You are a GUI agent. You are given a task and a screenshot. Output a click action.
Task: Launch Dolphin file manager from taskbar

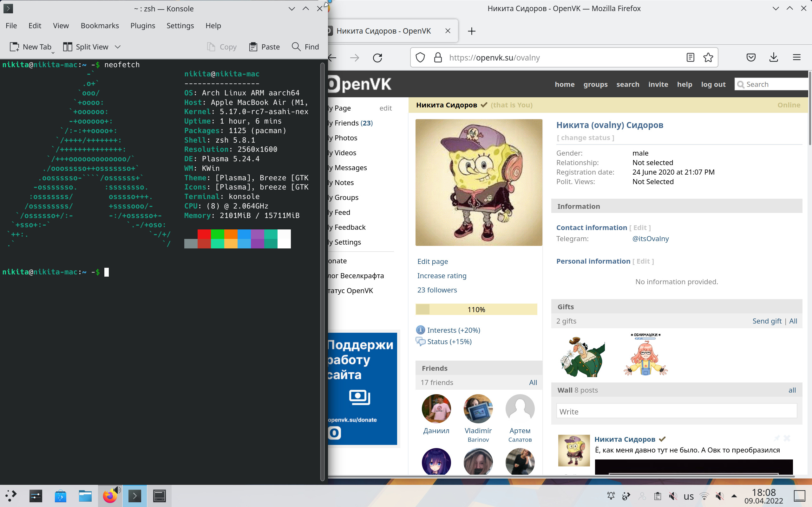[x=85, y=496]
